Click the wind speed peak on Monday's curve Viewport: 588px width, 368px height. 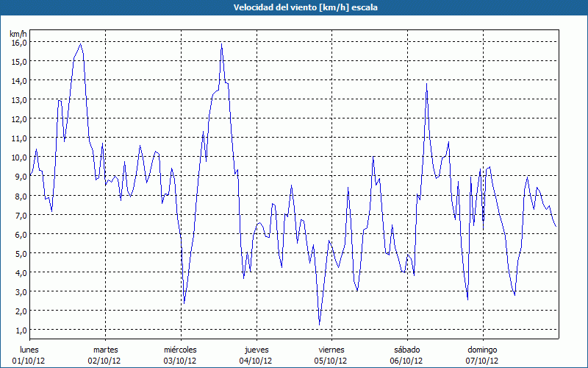81,44
